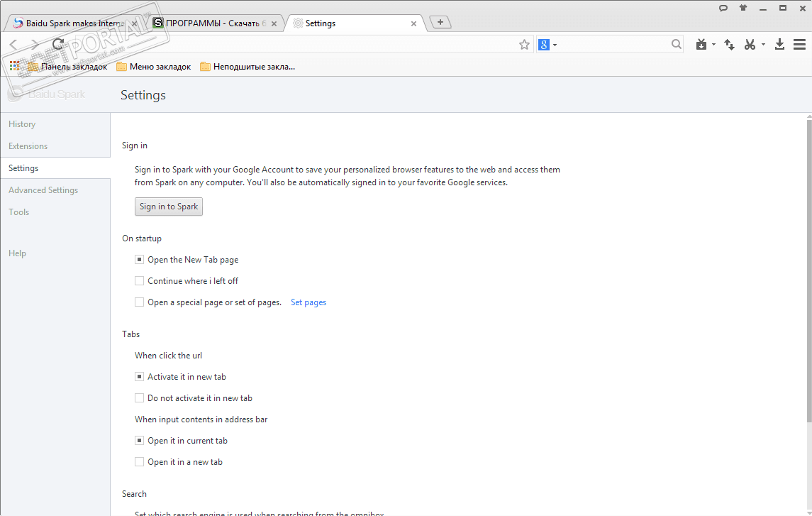The width and height of the screenshot is (812, 516).
Task: Expand the scissors screenshot dropdown arrow
Action: pos(763,45)
